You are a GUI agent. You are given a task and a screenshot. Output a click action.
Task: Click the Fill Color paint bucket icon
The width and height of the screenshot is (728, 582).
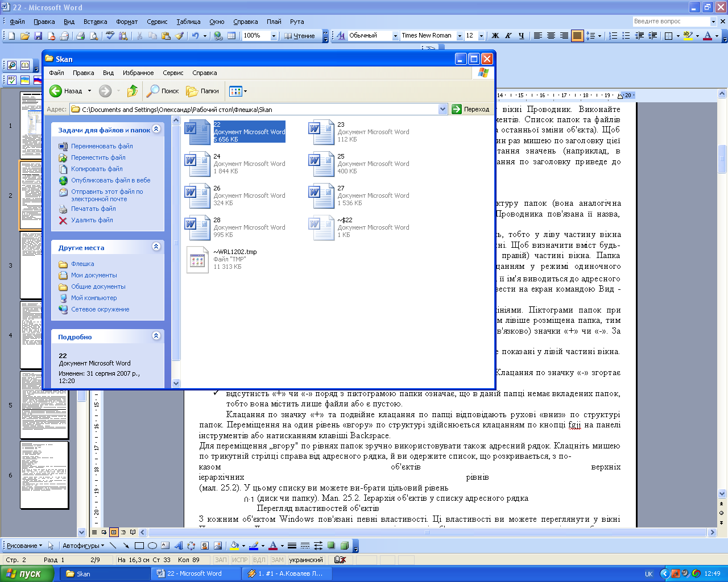tap(234, 546)
